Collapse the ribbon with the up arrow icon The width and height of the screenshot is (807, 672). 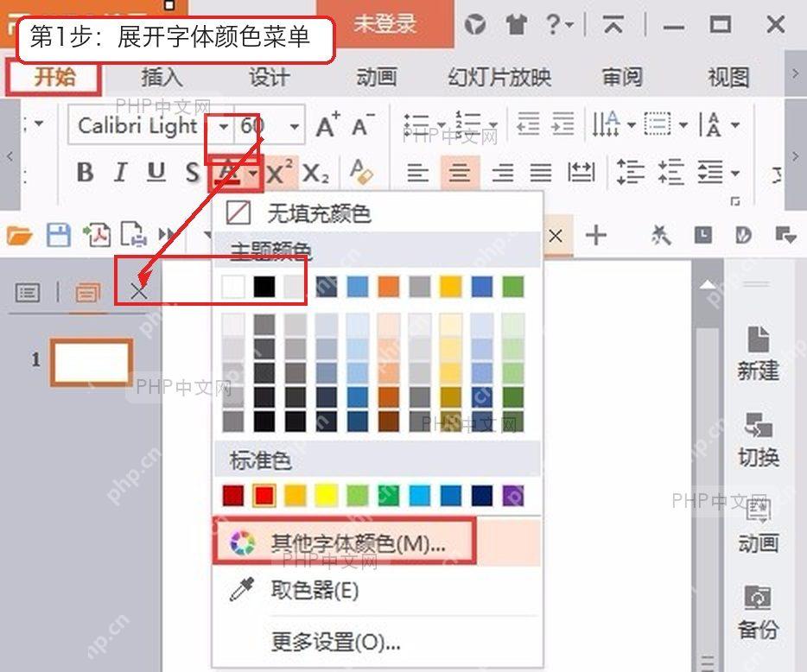(613, 24)
